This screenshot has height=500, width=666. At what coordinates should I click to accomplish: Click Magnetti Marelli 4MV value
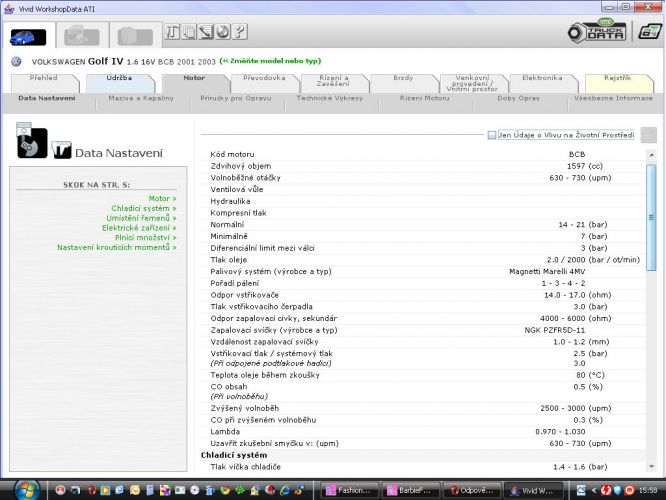coord(547,271)
